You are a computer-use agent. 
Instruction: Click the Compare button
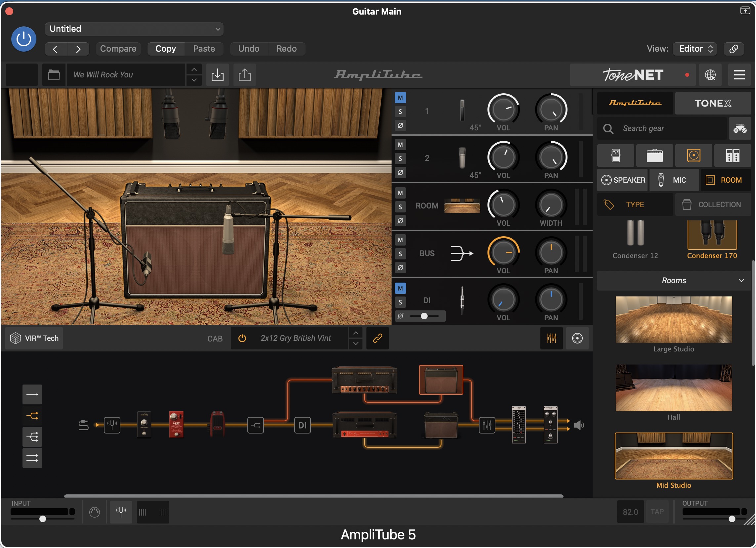(118, 49)
